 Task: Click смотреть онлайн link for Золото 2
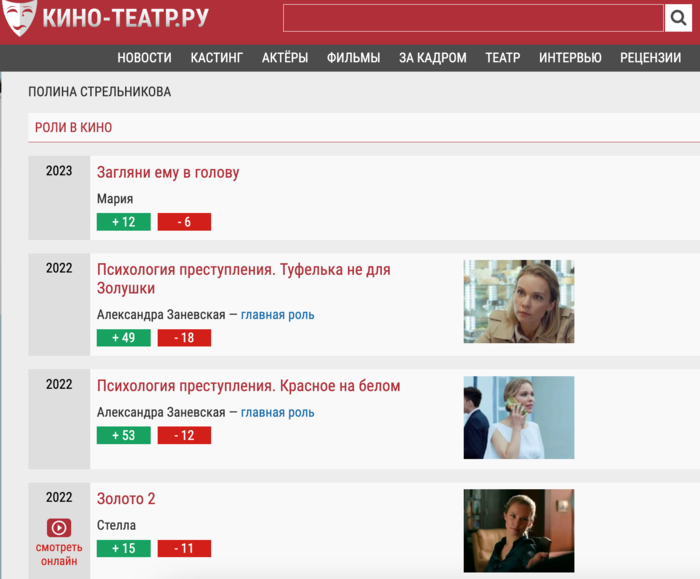pos(59,554)
